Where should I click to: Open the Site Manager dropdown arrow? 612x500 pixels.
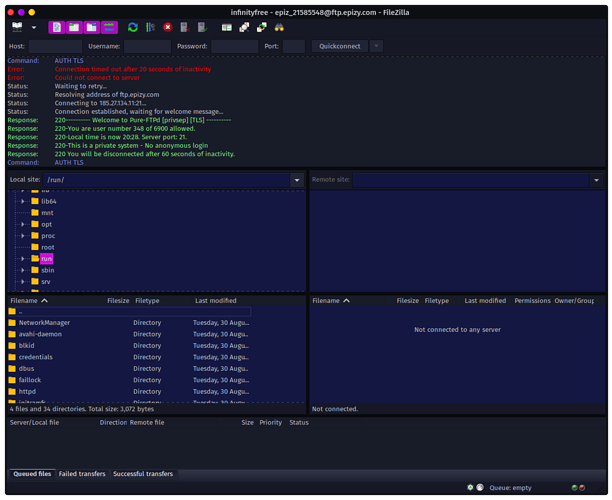pyautogui.click(x=34, y=27)
